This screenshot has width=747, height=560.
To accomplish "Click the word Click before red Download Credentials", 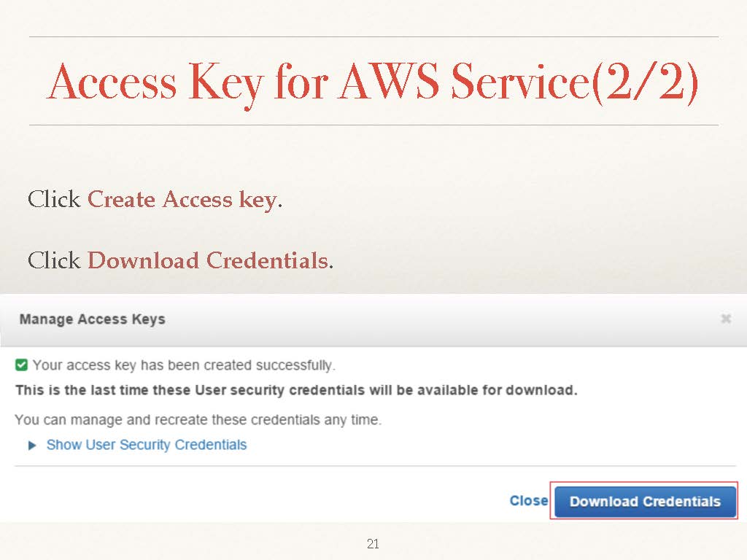I will (53, 260).
